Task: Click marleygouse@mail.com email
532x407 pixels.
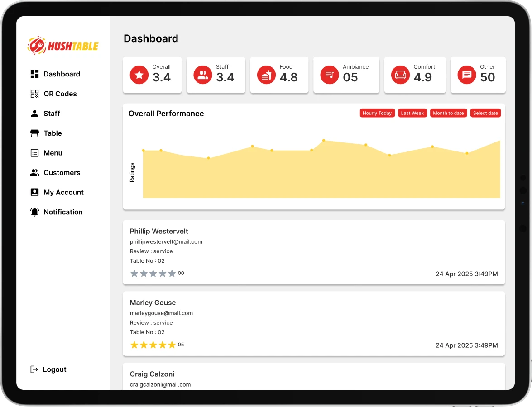Action: click(x=161, y=313)
